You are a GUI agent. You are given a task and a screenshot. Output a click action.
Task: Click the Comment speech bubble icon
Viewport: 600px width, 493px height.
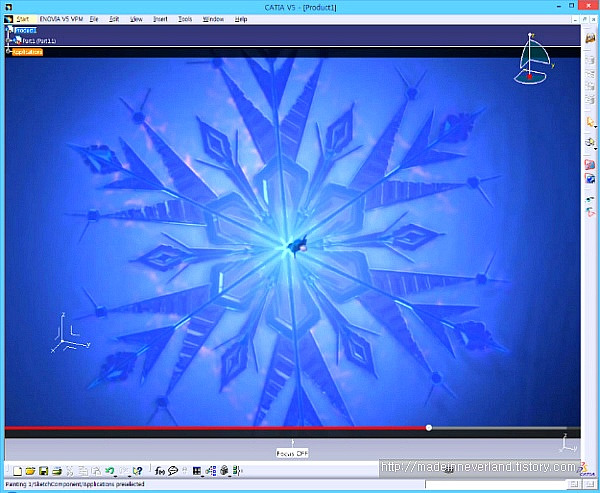173,471
